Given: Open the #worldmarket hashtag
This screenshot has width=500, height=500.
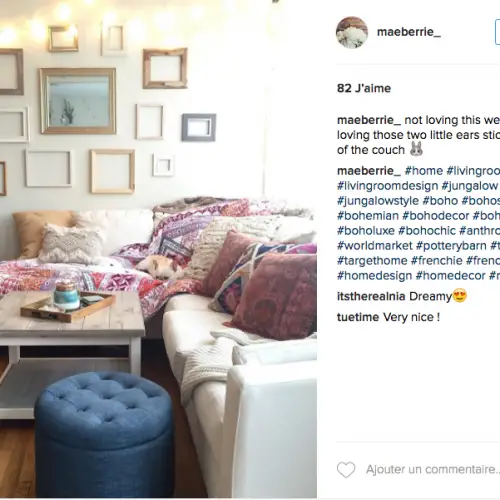Looking at the screenshot, I should tap(375, 246).
